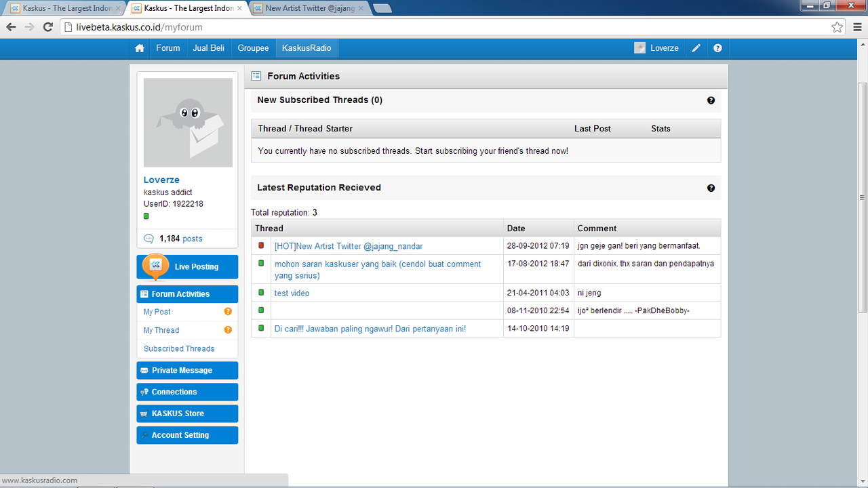
Task: Click the Last Post column header
Action: (593, 129)
